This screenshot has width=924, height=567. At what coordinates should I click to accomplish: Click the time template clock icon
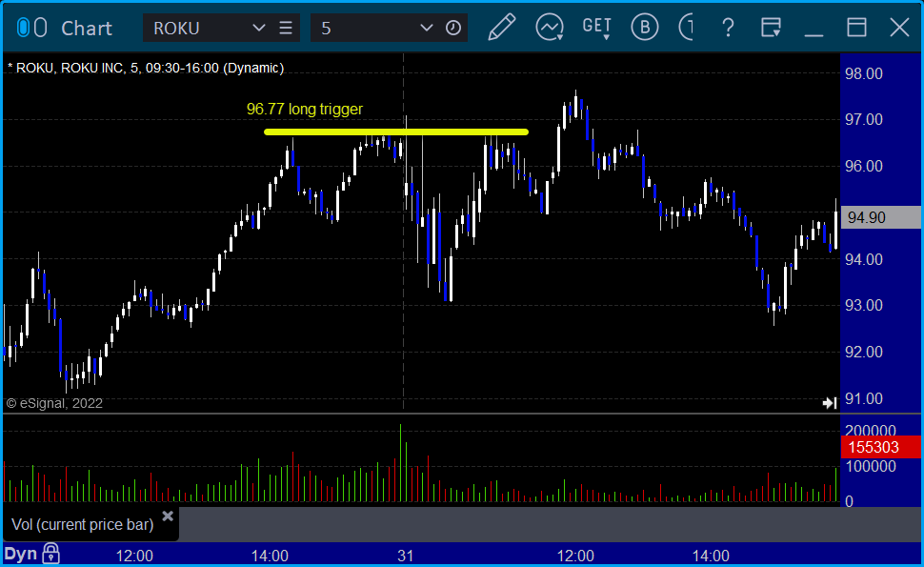point(453,28)
